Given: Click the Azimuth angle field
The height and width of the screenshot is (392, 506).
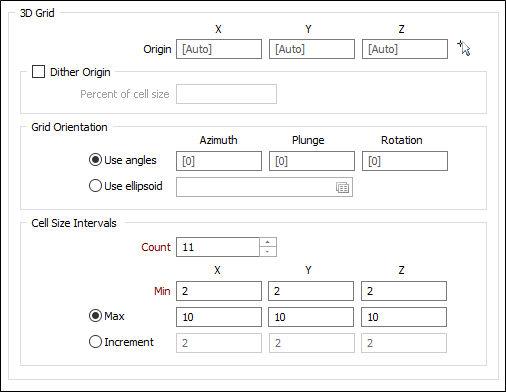Looking at the screenshot, I should point(219,161).
